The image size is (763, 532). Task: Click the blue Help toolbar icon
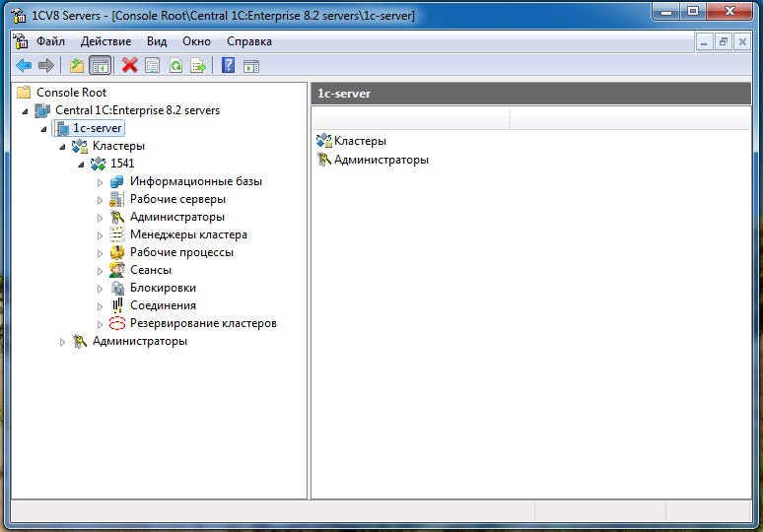click(x=229, y=66)
